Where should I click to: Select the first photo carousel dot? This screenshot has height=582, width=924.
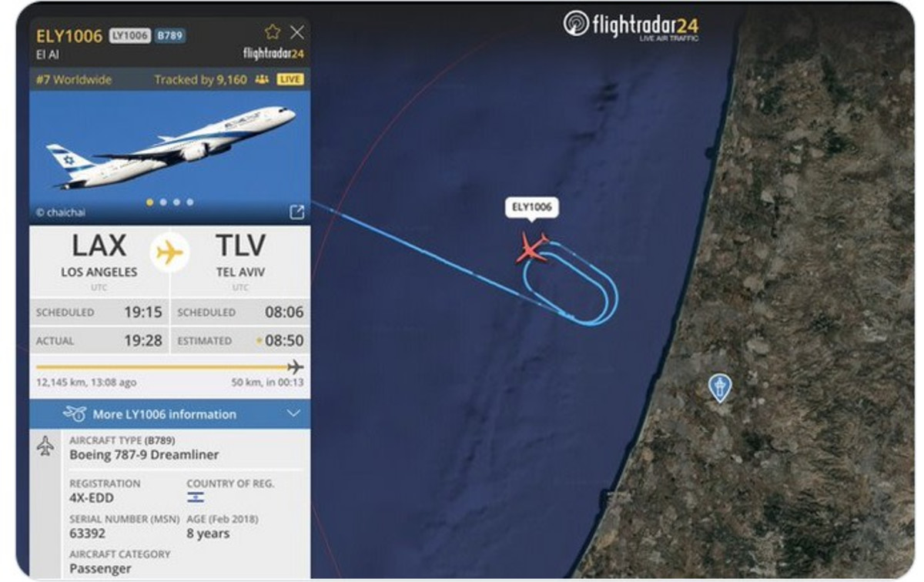coord(150,202)
